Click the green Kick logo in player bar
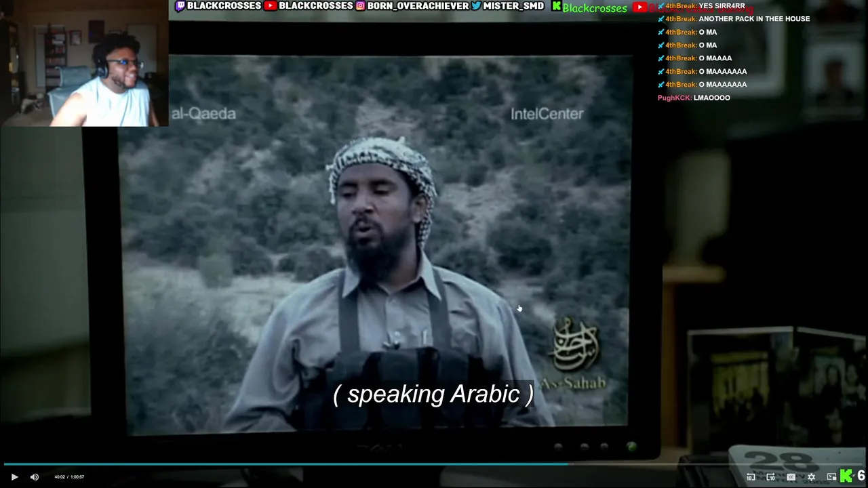 [846, 476]
